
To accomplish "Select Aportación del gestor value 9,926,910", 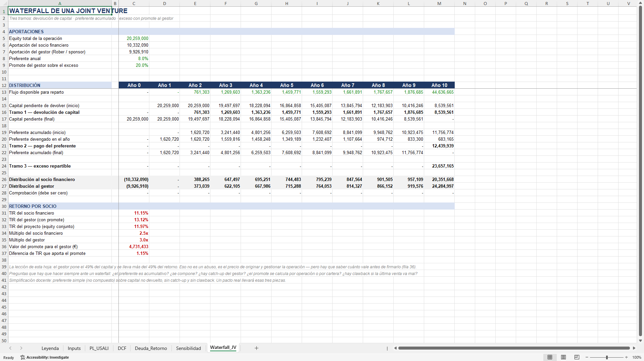I will 134,52.
